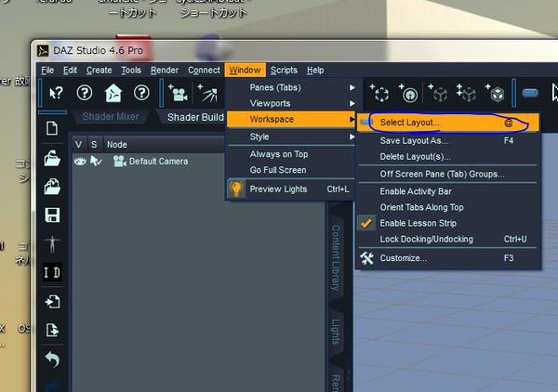Toggle Preview Lights menu item
This screenshot has width=558, height=392.
pyautogui.click(x=291, y=189)
